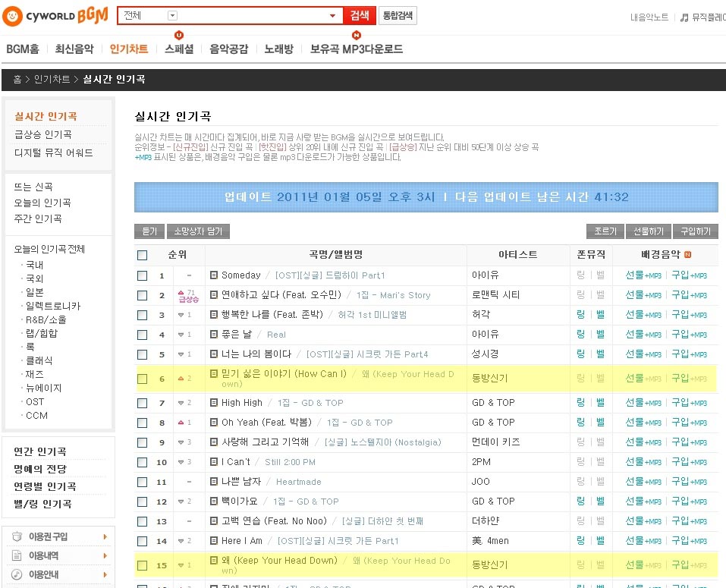The image size is (726, 588).
Task: Click the song icon beside Someday
Action: [214, 275]
